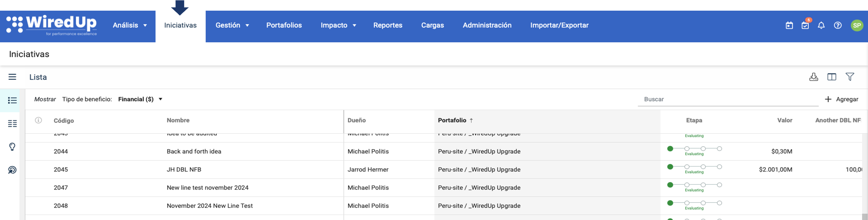Sort by Etapa column header

pos(694,120)
